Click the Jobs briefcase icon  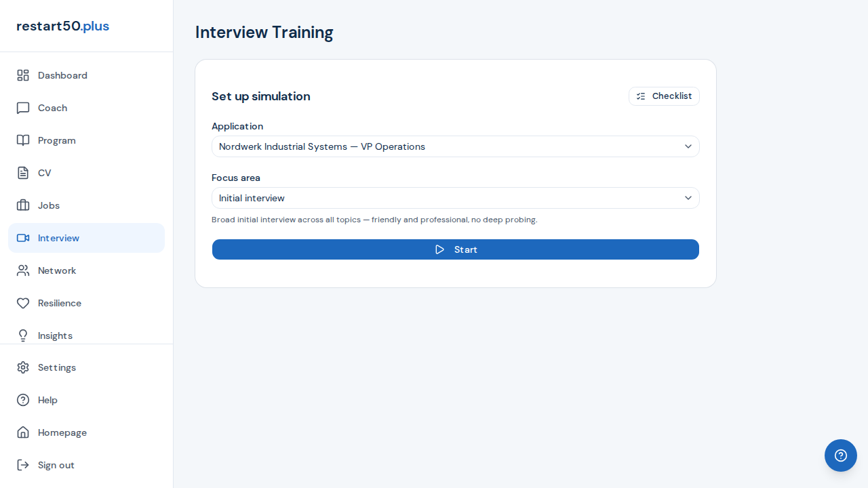[x=23, y=205]
